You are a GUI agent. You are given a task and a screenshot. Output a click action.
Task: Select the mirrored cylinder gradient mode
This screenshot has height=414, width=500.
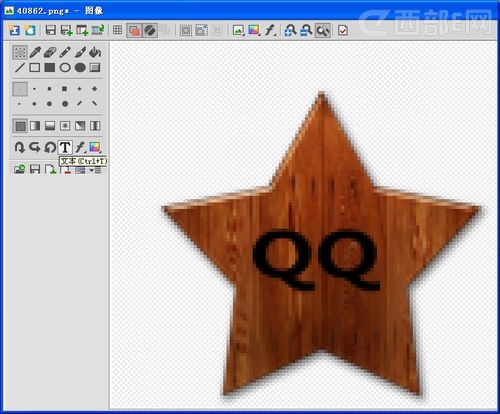[95, 126]
